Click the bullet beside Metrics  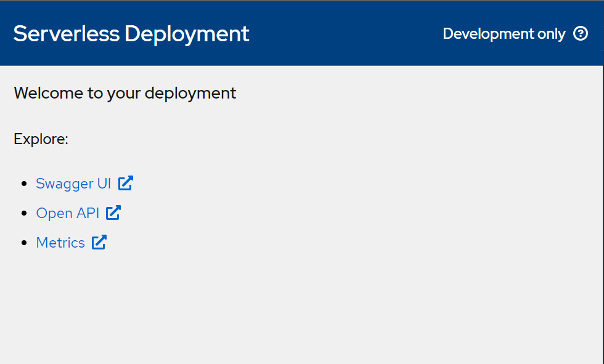point(23,242)
